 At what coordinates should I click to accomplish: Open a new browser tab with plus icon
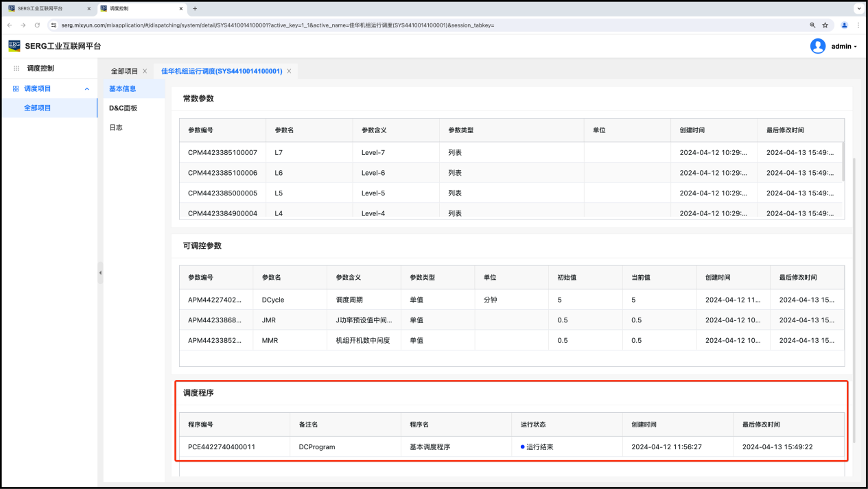click(195, 9)
